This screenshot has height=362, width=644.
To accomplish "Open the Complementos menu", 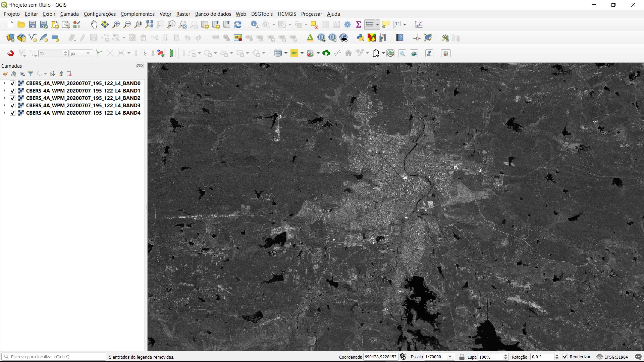I will click(x=138, y=14).
